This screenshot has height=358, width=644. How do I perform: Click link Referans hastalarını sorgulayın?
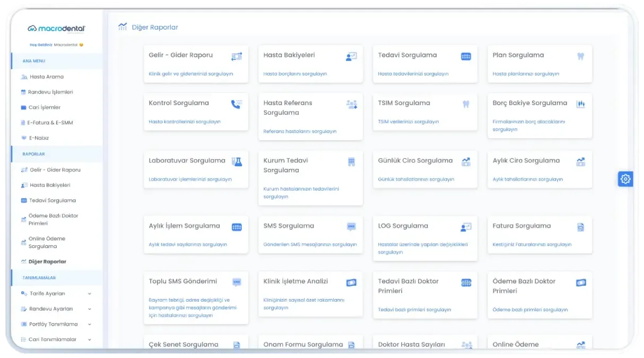pos(300,131)
